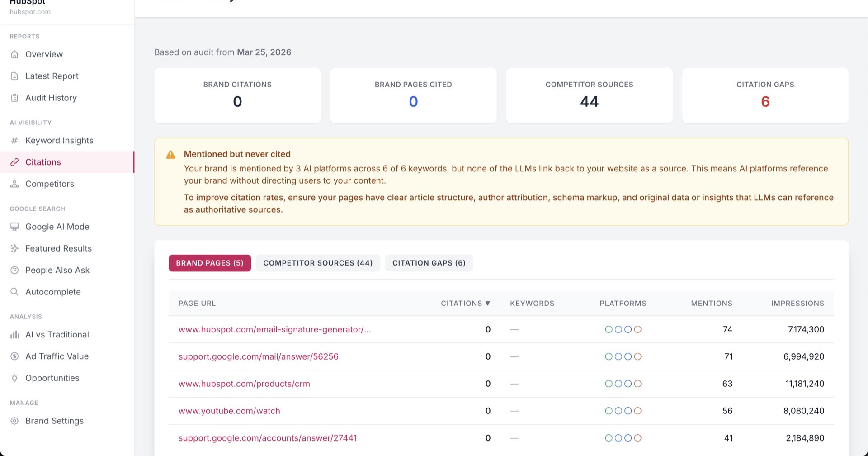Click the Brand Settings gear icon

[x=14, y=421]
